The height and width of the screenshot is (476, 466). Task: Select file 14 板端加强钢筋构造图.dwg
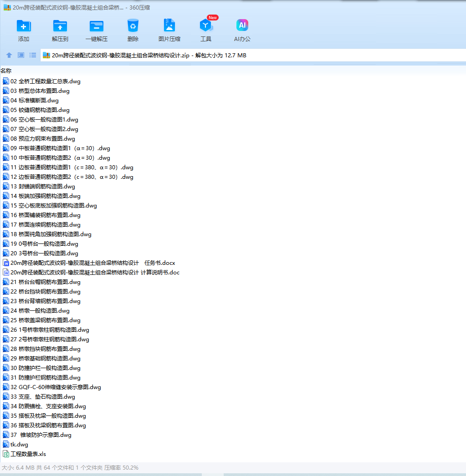41,196
